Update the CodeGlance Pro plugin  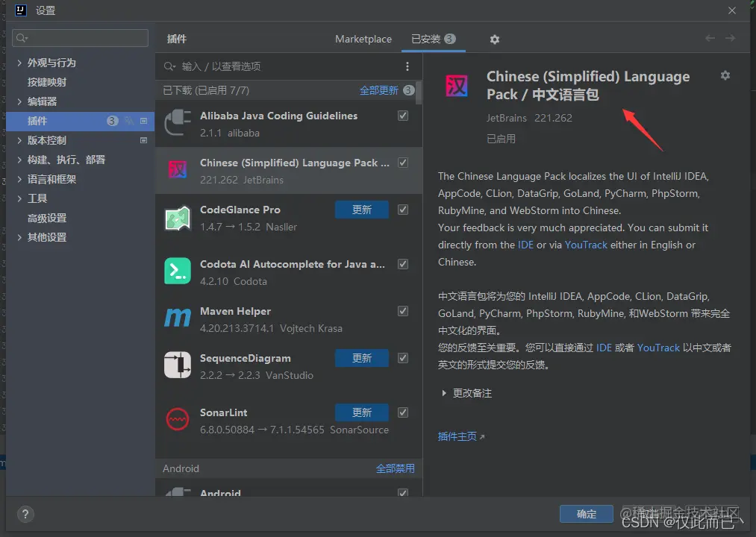tap(362, 210)
